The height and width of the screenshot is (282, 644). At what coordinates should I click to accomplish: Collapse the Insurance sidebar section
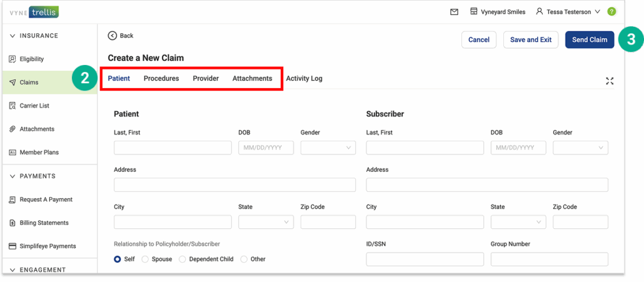click(x=13, y=36)
